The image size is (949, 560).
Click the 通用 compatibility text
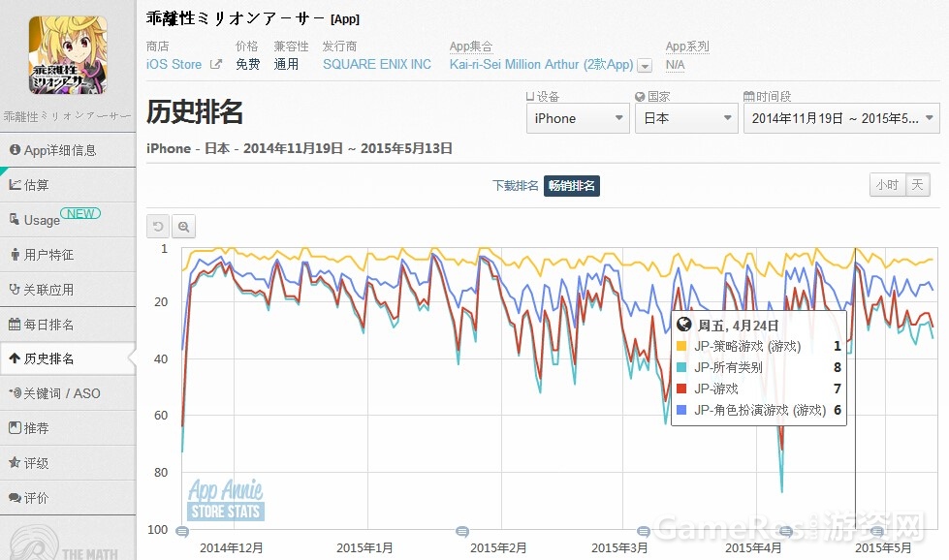pos(286,64)
